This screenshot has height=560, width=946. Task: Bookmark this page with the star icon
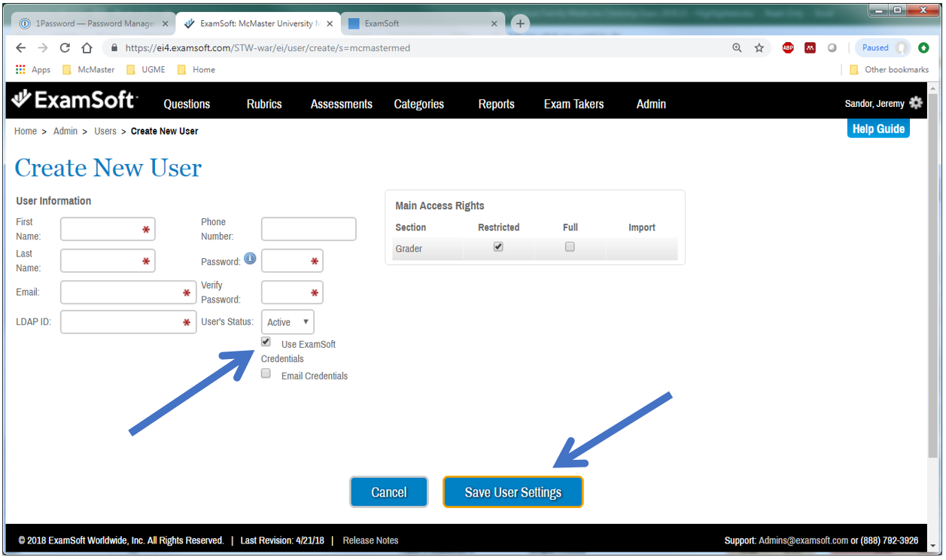(x=759, y=47)
